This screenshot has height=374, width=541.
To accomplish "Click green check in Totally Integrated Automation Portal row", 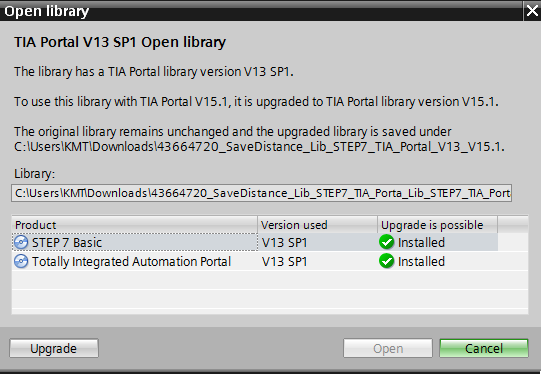I will click(386, 261).
